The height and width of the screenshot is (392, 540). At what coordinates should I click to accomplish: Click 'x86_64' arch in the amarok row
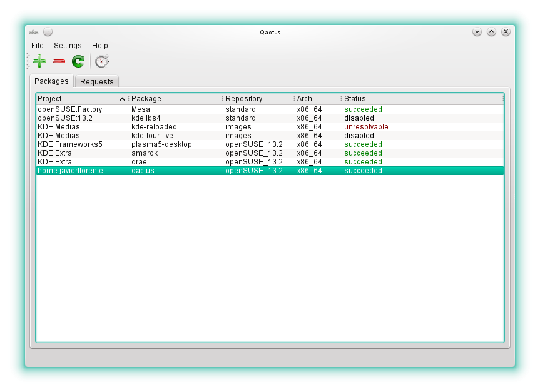[x=309, y=153]
